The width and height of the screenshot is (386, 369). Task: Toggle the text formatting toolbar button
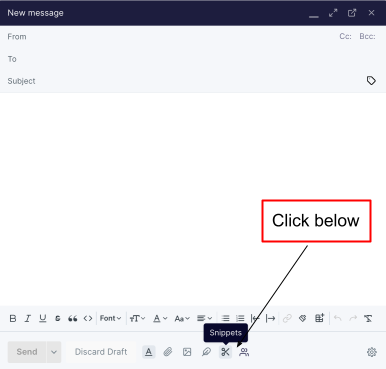(149, 352)
